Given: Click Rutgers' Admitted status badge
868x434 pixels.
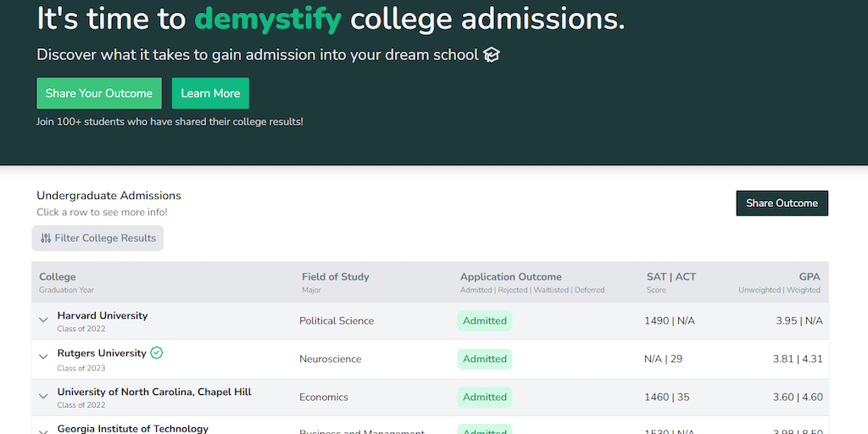Looking at the screenshot, I should [x=485, y=359].
